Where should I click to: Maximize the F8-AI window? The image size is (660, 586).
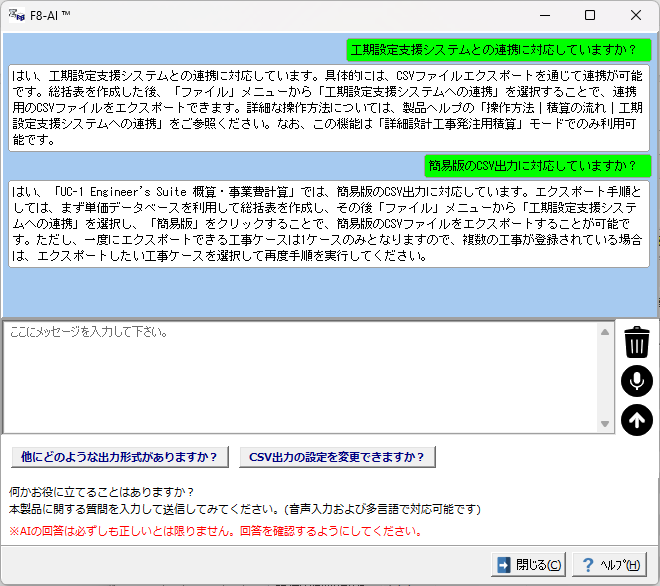pos(590,16)
